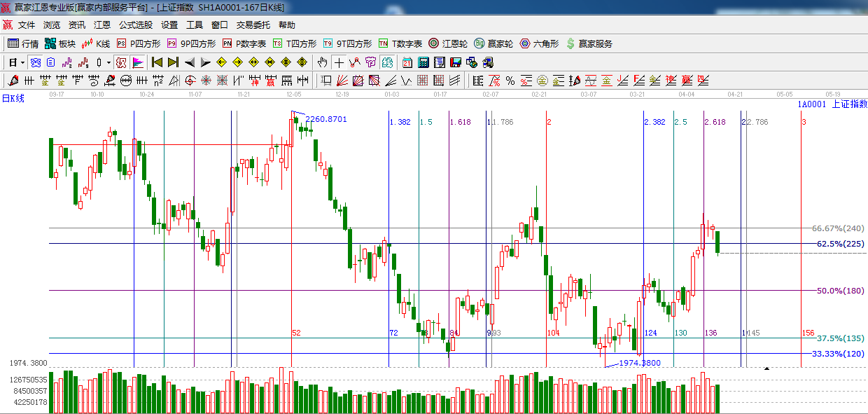Open the 公式选股 menu
868x414 pixels.
point(135,25)
